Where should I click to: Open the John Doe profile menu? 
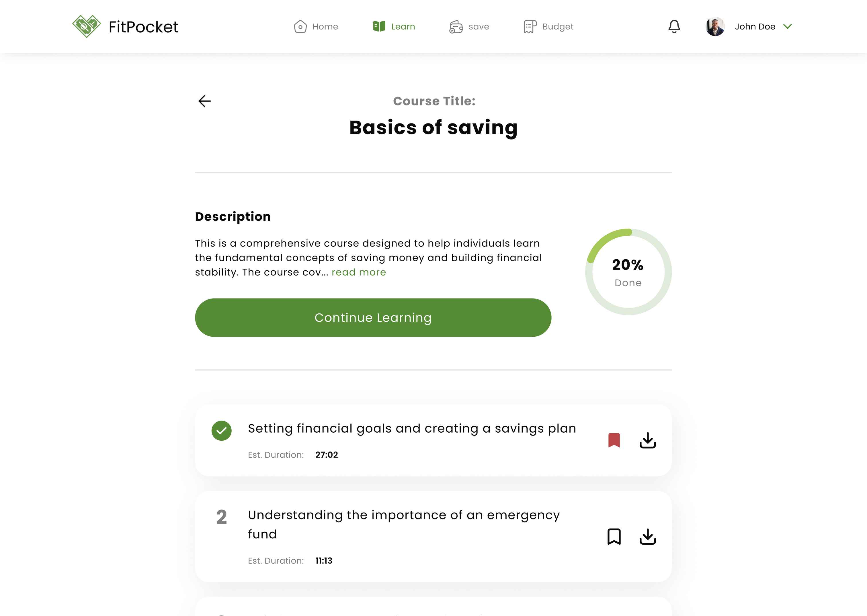coord(749,27)
